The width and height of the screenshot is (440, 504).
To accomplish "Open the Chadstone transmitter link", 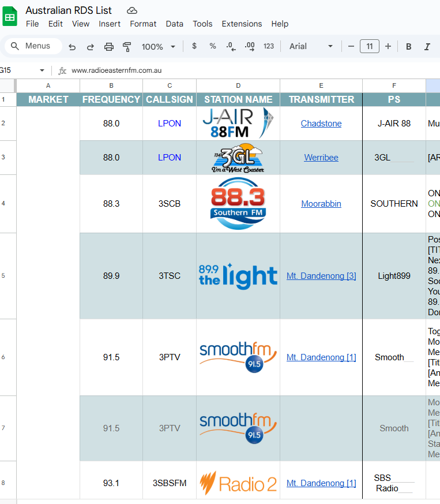I will click(x=321, y=124).
